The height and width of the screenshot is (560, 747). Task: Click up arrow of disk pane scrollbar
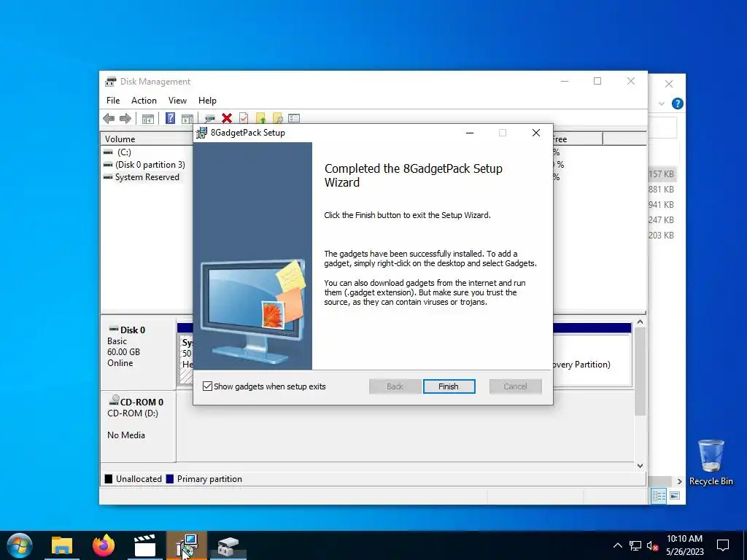[640, 322]
